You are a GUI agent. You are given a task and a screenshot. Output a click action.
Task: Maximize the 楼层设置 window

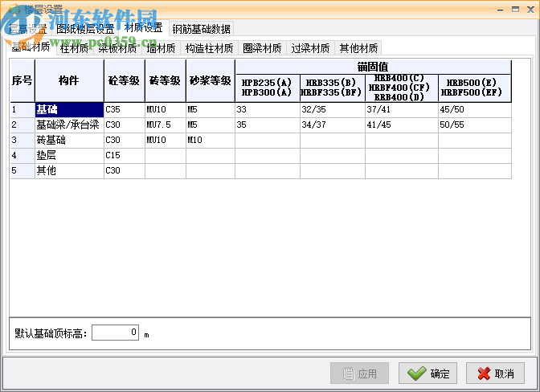515,10
